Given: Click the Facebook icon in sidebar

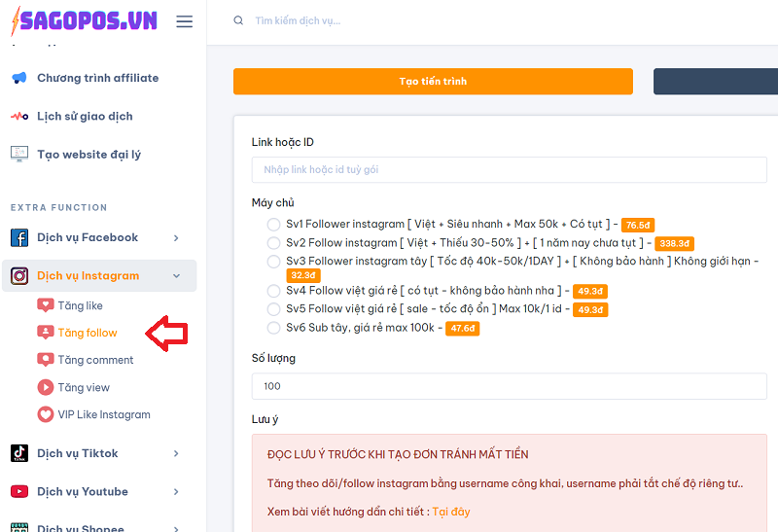Looking at the screenshot, I should [19, 237].
